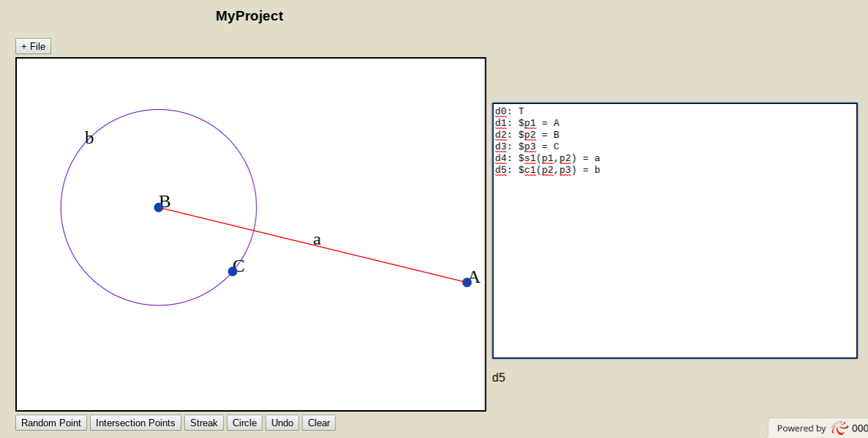This screenshot has width=868, height=438.
Task: Click the line 'd5: $c1(p2,p3) = b'
Action: pyautogui.click(x=547, y=170)
